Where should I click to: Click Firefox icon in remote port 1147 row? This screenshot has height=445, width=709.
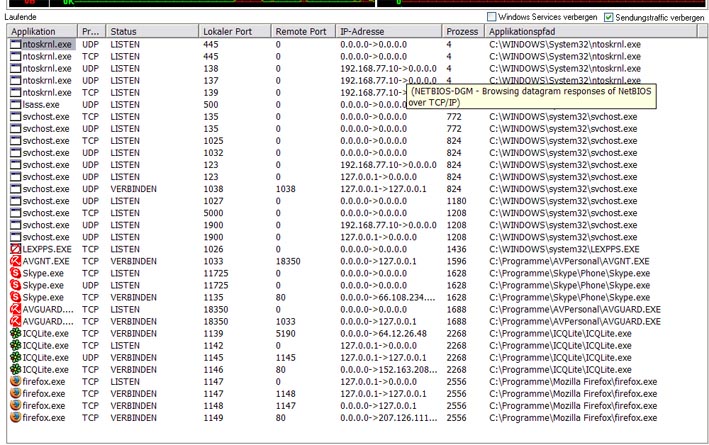coord(15,406)
